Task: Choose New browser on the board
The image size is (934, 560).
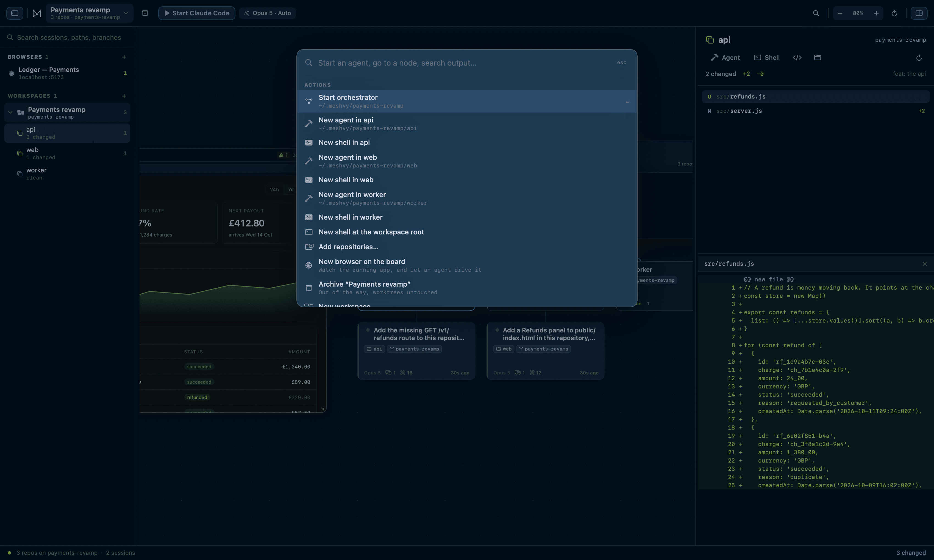Action: click(467, 266)
